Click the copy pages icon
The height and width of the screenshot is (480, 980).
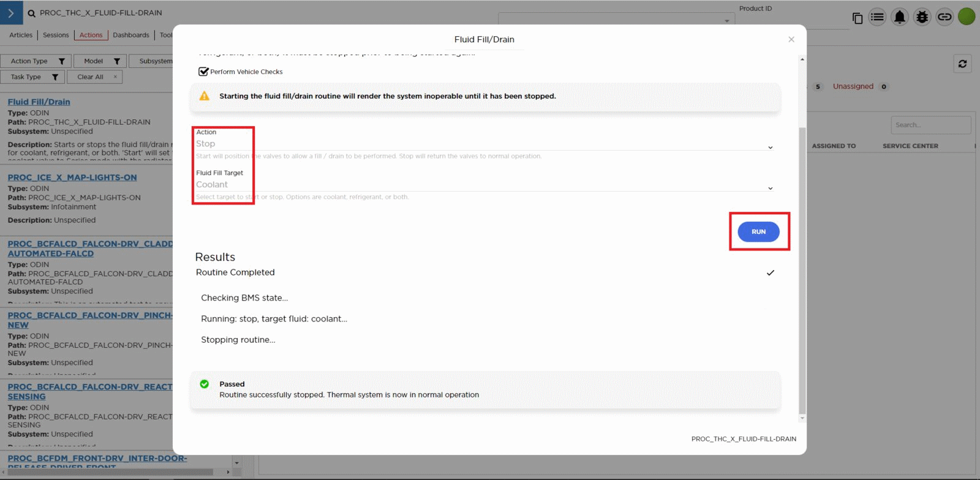pos(858,18)
